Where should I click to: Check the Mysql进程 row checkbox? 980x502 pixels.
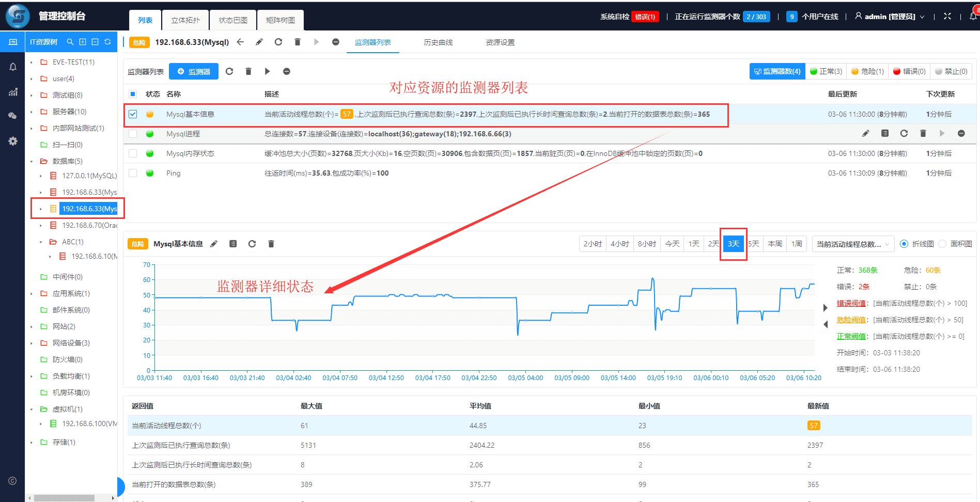tap(133, 134)
